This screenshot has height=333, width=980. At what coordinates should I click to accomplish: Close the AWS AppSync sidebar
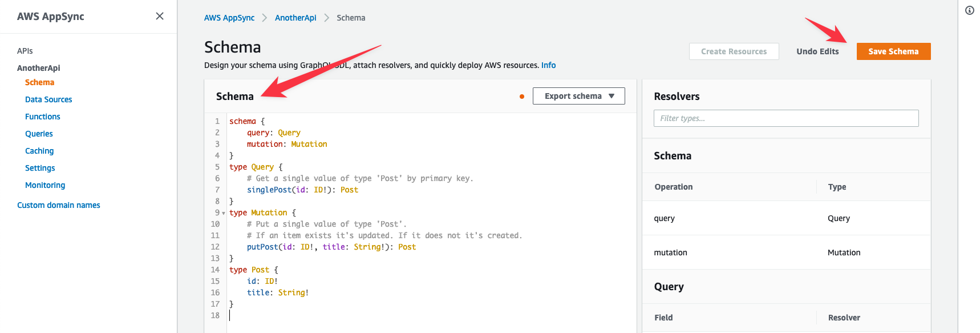tap(160, 16)
